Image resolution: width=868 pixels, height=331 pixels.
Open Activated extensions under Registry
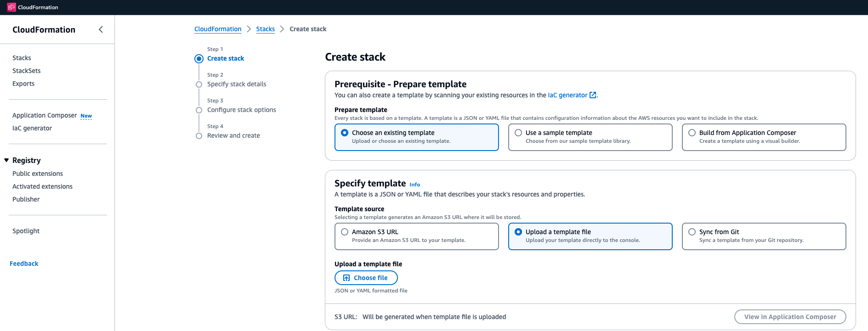[42, 186]
